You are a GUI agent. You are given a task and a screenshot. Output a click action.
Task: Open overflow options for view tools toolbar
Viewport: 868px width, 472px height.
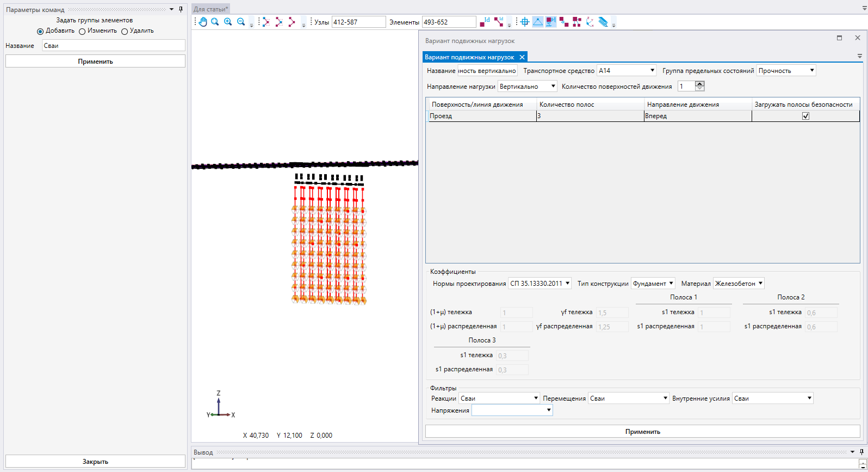tap(251, 24)
